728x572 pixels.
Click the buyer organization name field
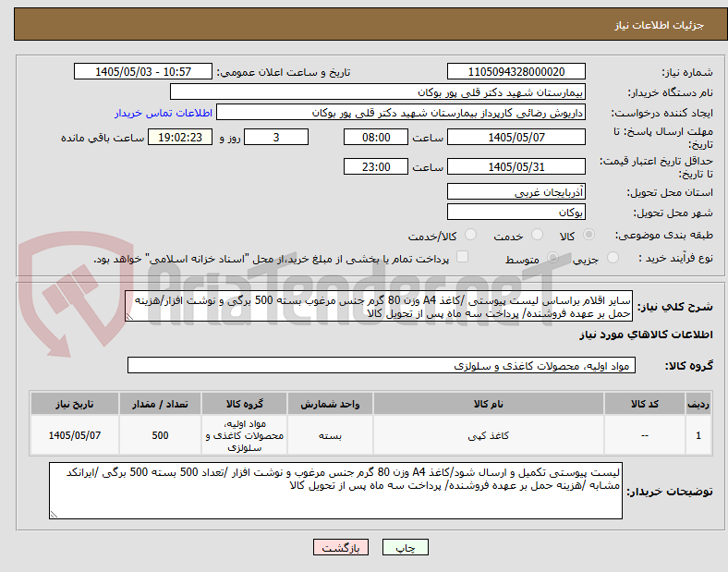[378, 91]
